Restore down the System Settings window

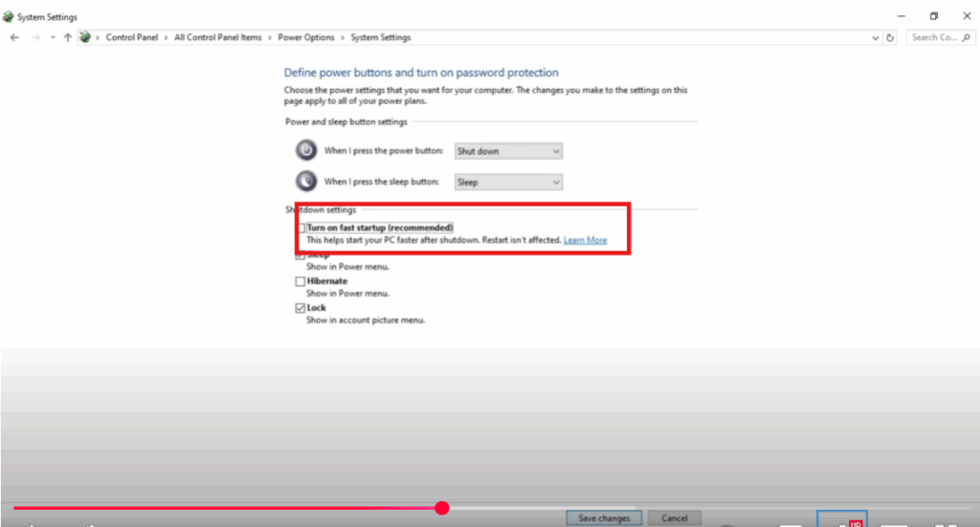click(934, 16)
